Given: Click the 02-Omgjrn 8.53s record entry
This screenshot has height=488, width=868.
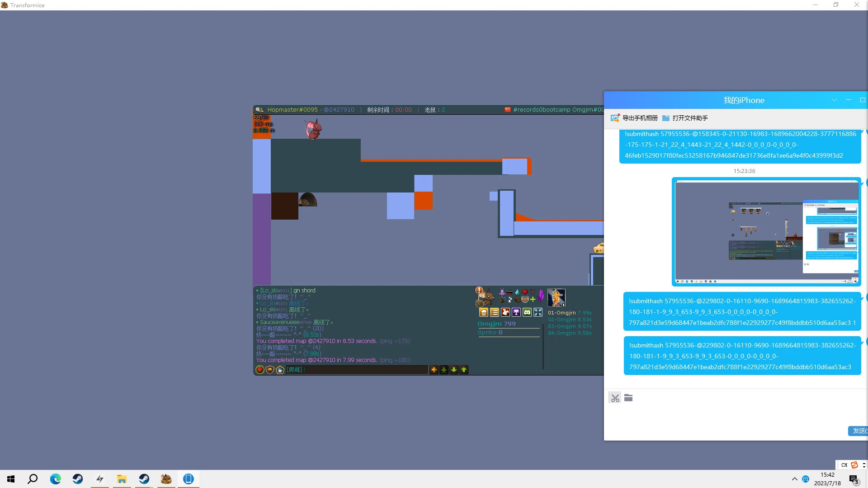Looking at the screenshot, I should 570,319.
